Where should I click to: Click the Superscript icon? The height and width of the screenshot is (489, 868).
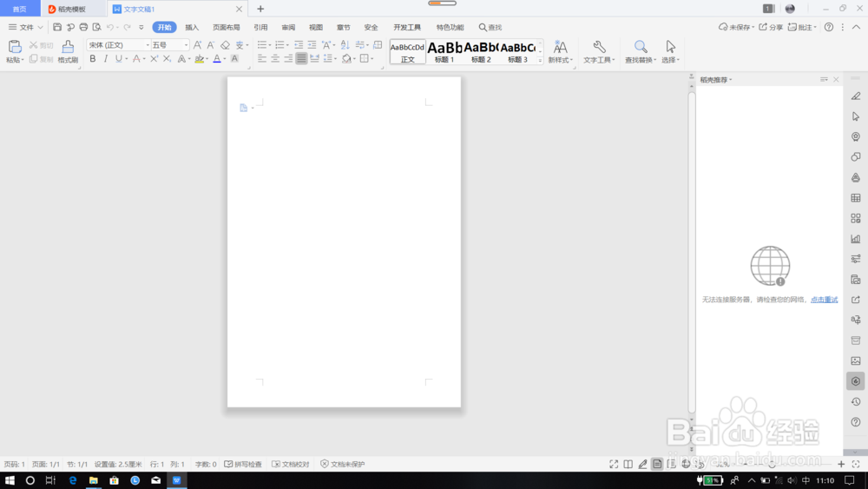(x=154, y=59)
